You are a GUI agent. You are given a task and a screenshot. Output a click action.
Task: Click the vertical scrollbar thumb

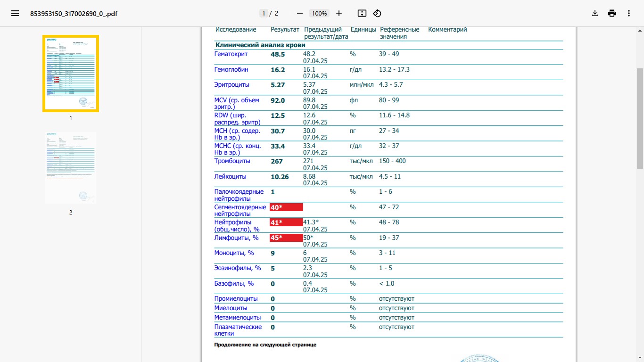(640, 118)
